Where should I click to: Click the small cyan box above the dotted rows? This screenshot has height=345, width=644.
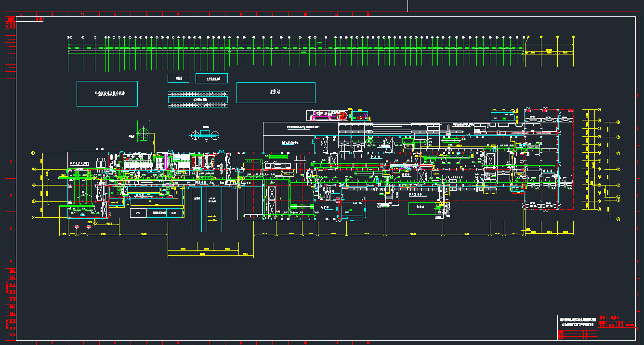click(178, 78)
